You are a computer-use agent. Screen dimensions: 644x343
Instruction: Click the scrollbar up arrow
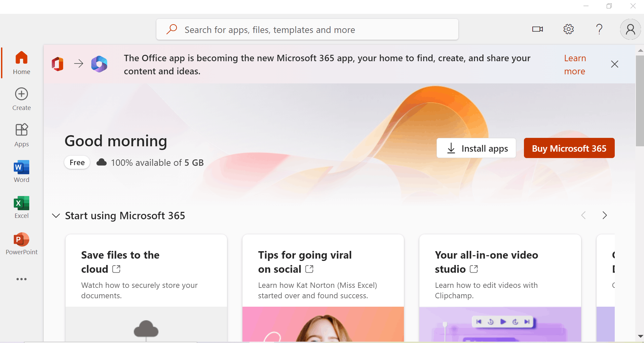(x=640, y=50)
